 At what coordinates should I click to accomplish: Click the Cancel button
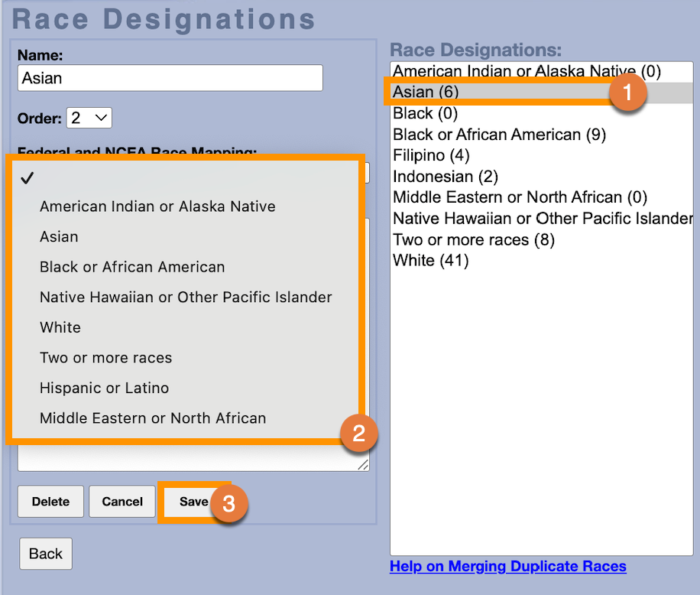click(x=122, y=502)
